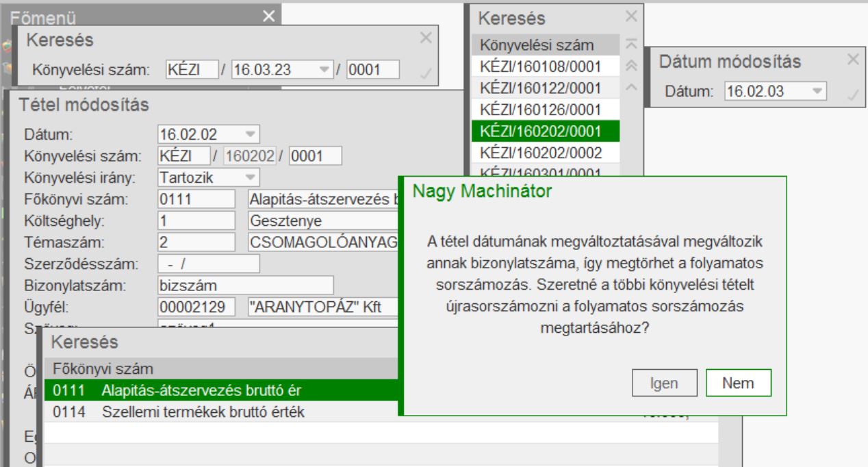
Task: Click the Szerződésszám field
Action: point(209,264)
